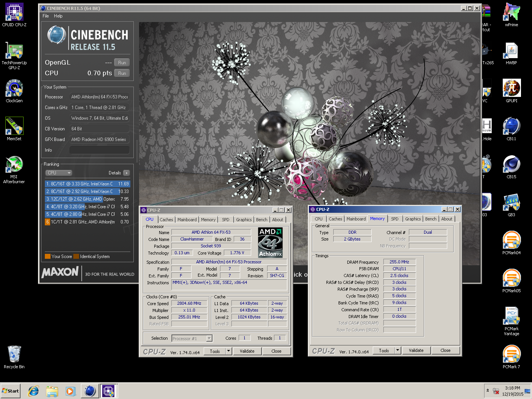
Task: Open CB15 Cinebench shortcut
Action: coord(511,167)
